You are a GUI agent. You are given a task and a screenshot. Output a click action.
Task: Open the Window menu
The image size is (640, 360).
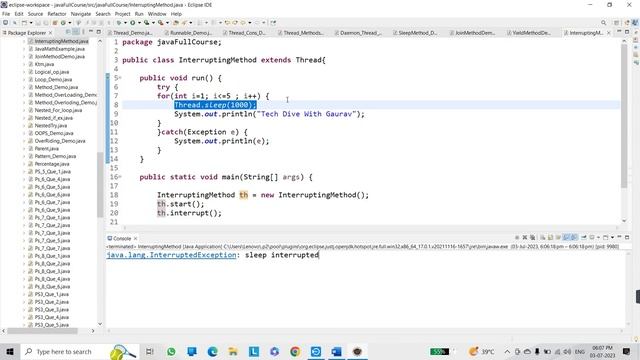tap(157, 14)
